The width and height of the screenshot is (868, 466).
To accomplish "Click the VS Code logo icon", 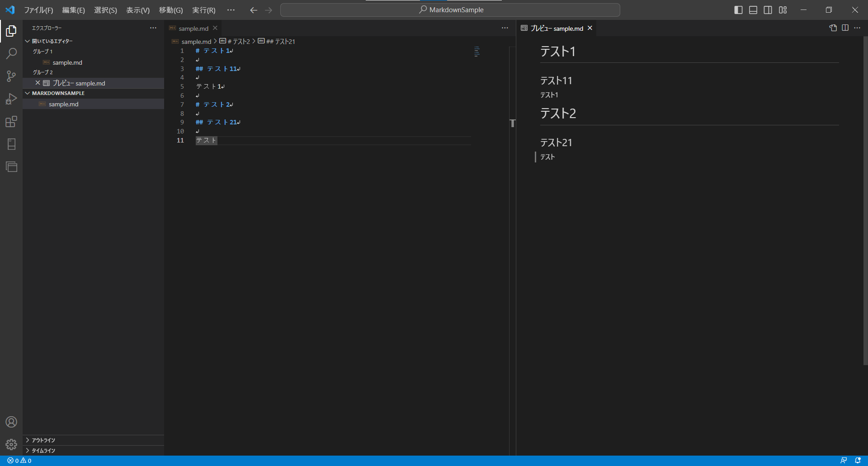I will pos(10,10).
